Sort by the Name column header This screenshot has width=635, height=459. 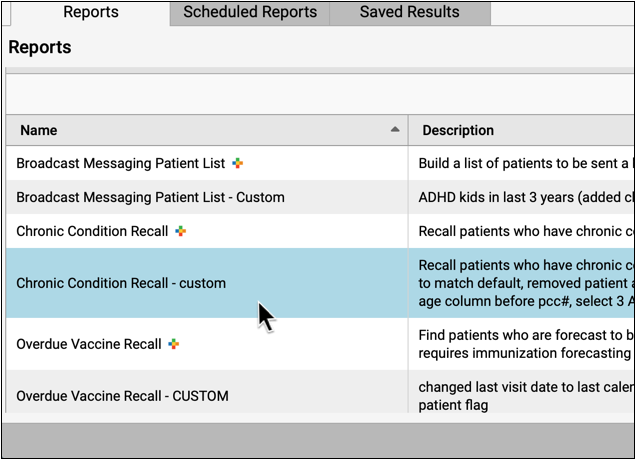(x=39, y=130)
